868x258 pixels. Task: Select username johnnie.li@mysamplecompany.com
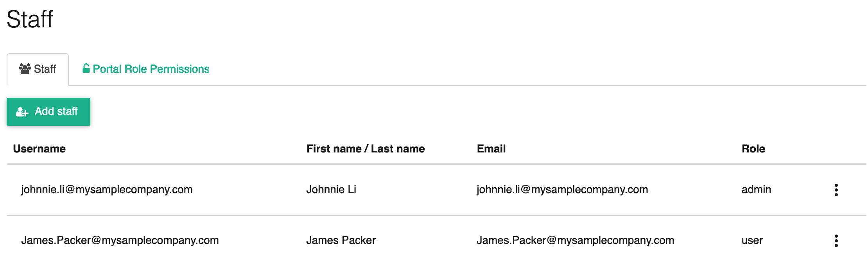click(x=107, y=190)
